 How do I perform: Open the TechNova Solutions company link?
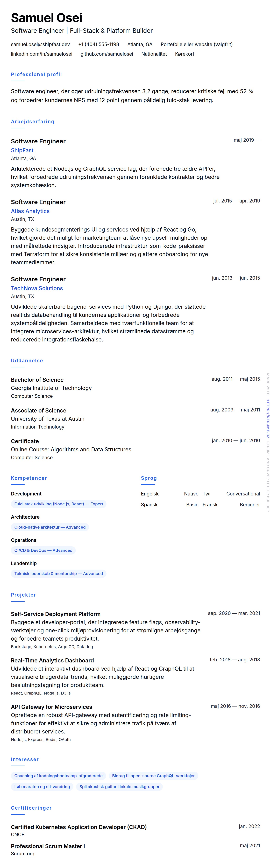[x=37, y=288]
